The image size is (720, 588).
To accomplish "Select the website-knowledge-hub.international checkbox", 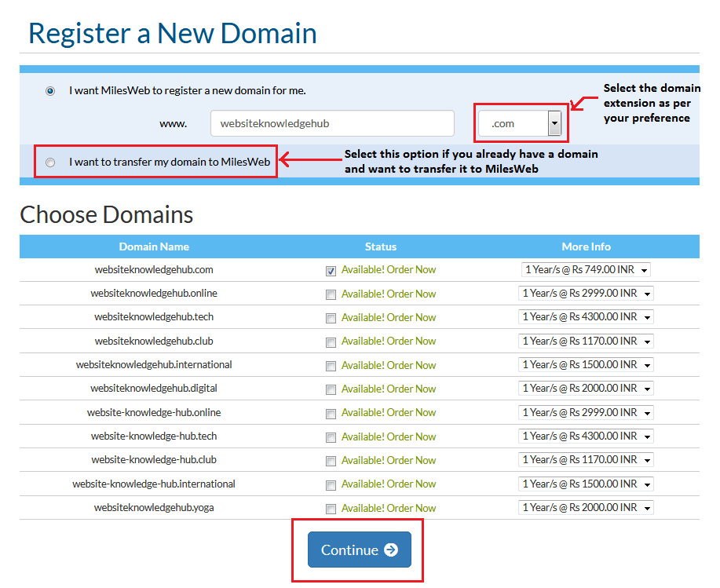I will (331, 485).
